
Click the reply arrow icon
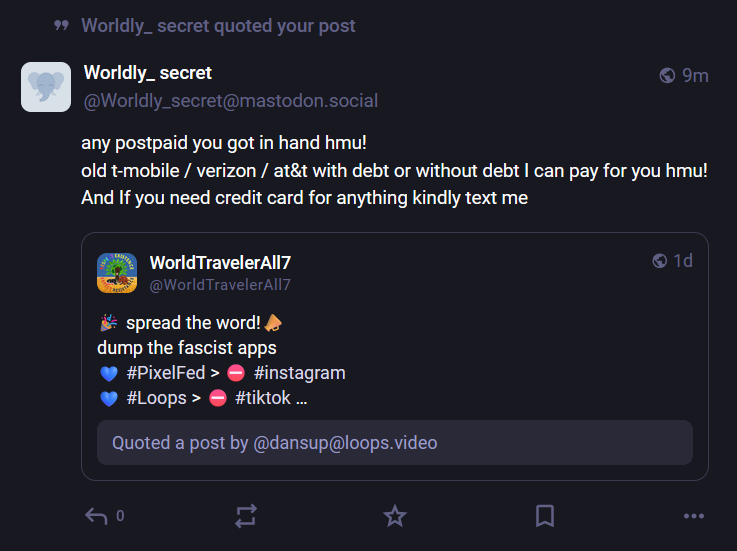(96, 516)
